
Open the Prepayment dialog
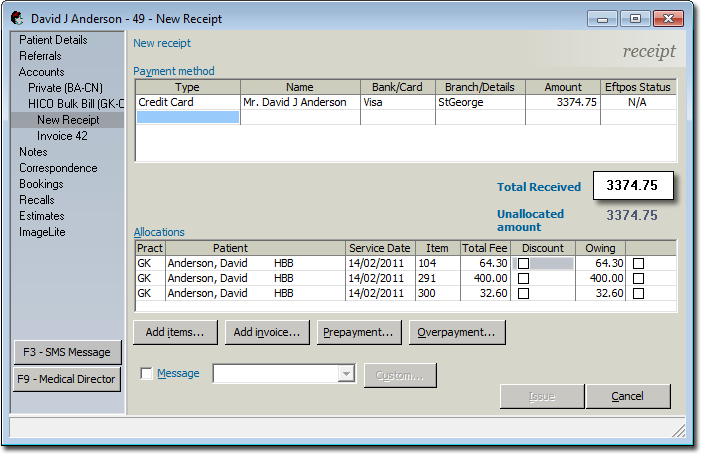click(358, 332)
